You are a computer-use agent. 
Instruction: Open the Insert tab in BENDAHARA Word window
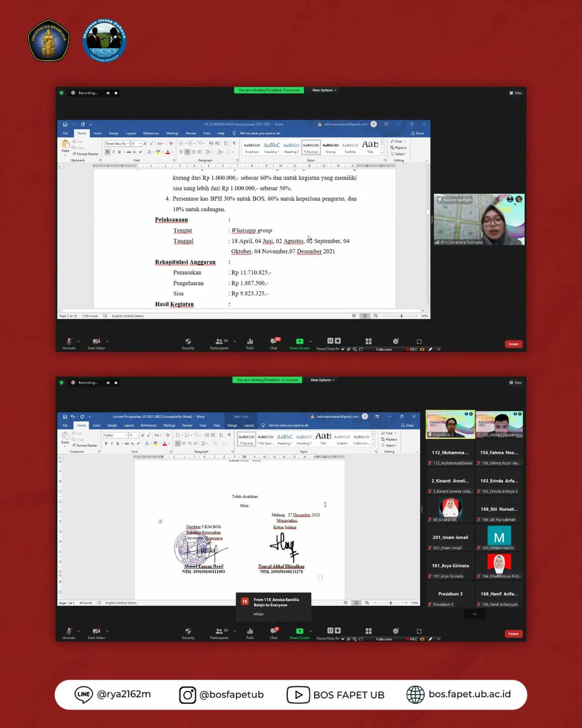coord(97,133)
